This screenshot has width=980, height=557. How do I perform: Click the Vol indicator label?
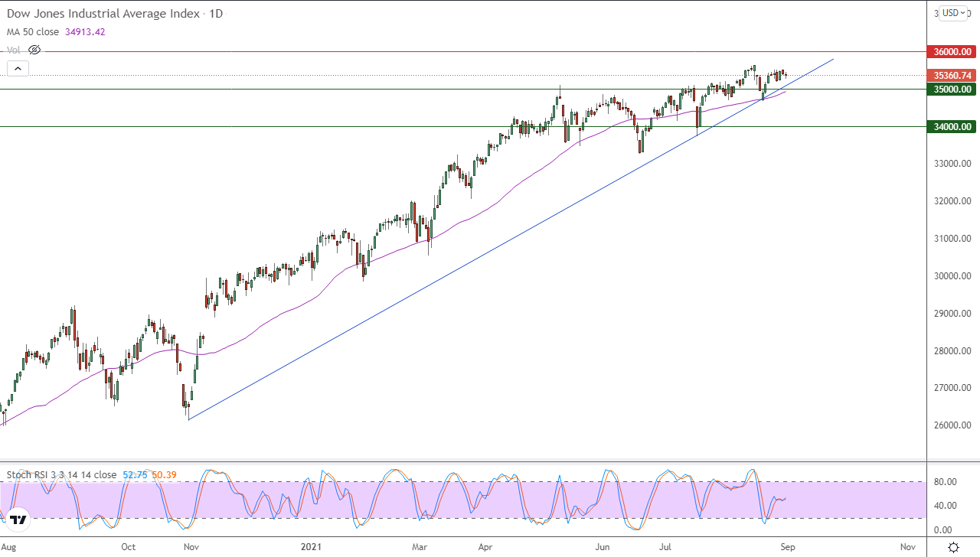click(14, 50)
